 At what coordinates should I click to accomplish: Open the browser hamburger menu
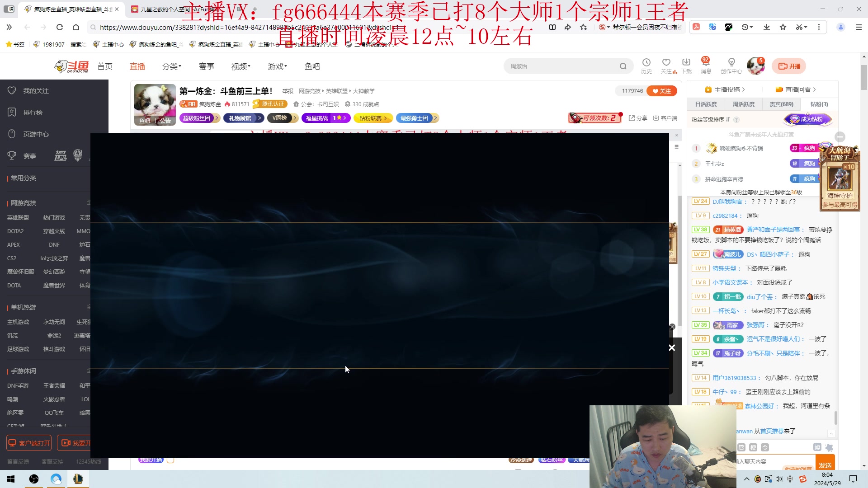pos(859,27)
